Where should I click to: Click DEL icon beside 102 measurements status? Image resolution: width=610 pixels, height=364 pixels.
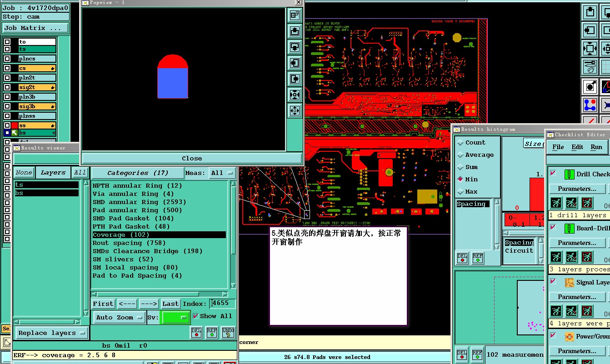point(462,354)
